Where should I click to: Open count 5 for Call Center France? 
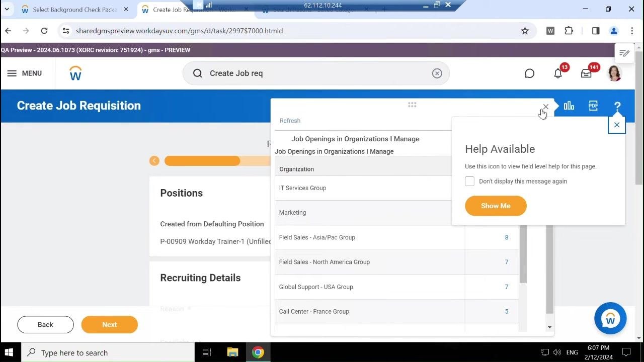(x=507, y=312)
